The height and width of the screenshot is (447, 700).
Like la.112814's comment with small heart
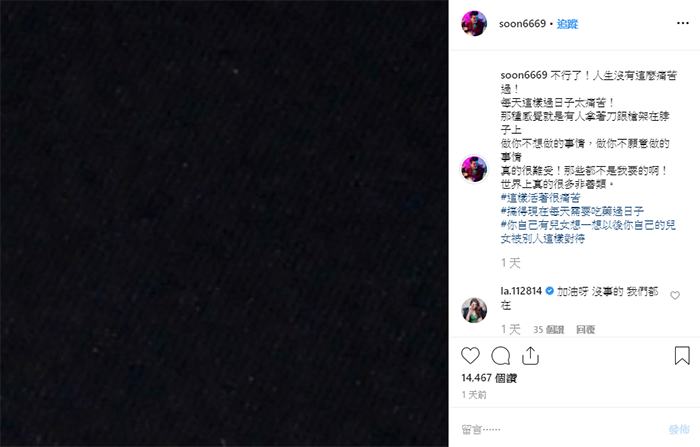pyautogui.click(x=675, y=295)
